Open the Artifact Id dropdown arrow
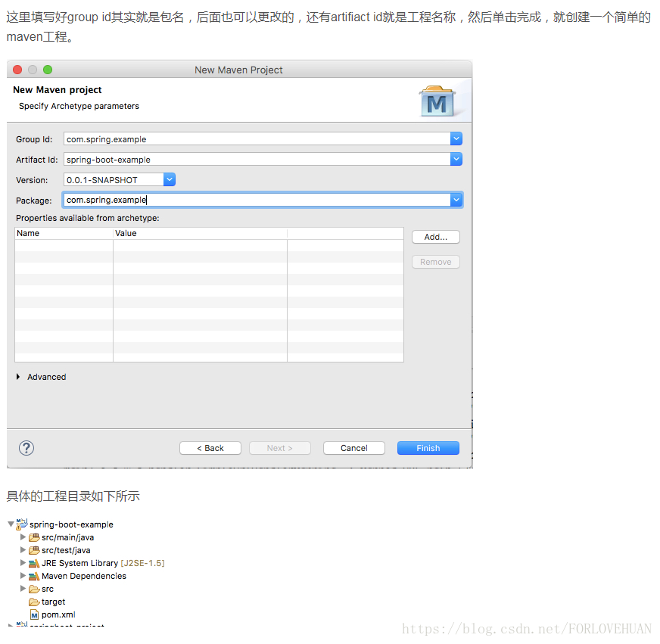This screenshot has width=660, height=644. [x=456, y=159]
